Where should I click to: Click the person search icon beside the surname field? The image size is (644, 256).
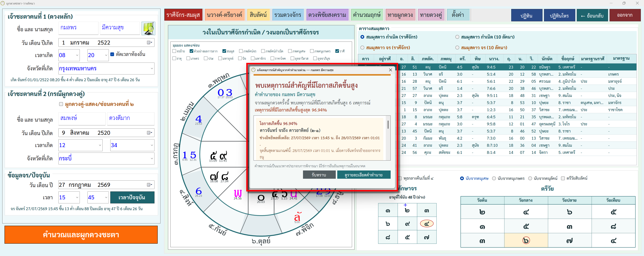point(148,28)
